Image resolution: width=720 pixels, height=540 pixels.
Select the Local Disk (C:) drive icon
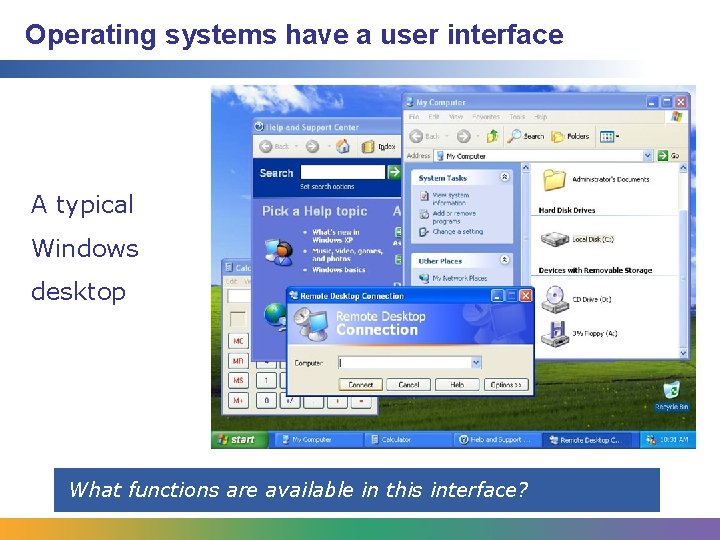tap(555, 239)
